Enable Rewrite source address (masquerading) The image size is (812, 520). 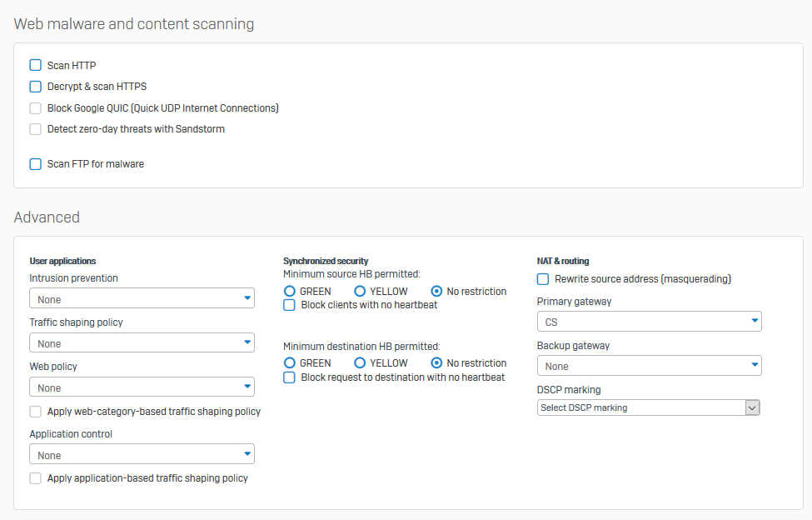pos(543,279)
